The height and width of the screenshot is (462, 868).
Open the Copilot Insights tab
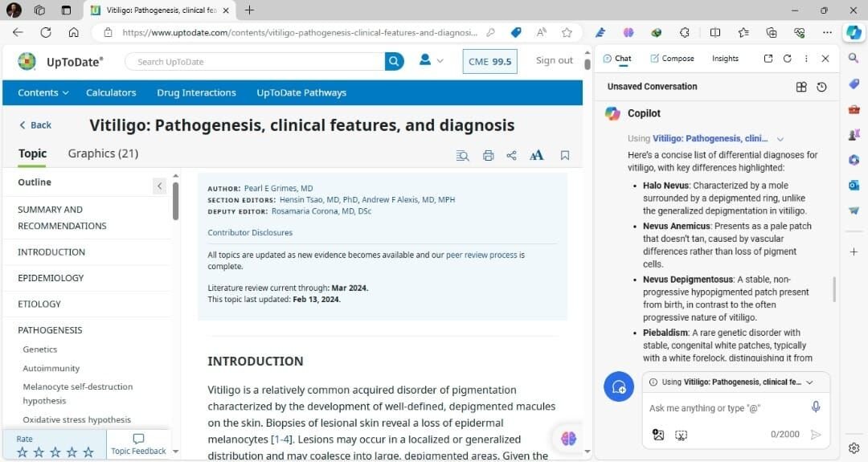point(725,58)
